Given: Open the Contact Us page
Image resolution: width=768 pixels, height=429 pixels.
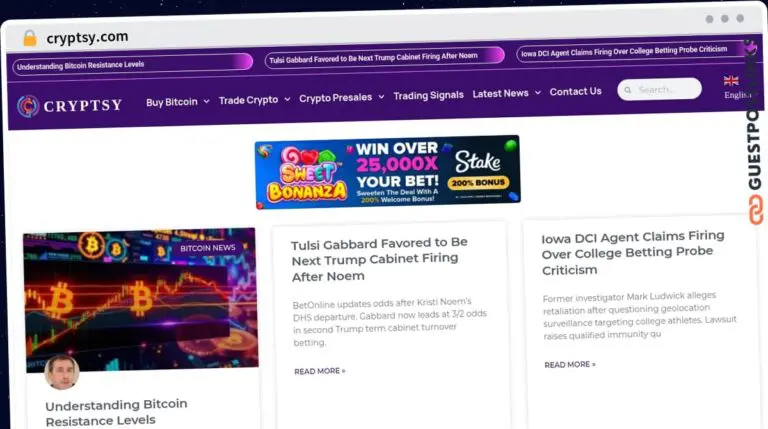Looking at the screenshot, I should pyautogui.click(x=576, y=92).
